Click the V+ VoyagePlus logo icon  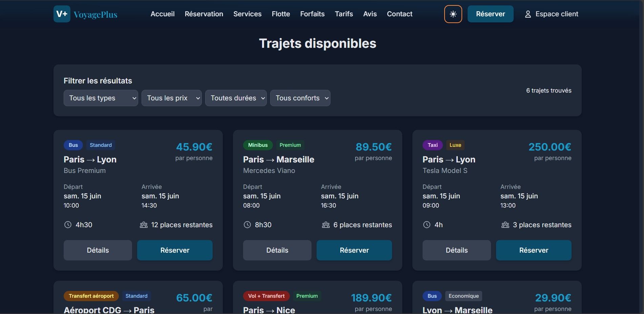[62, 14]
